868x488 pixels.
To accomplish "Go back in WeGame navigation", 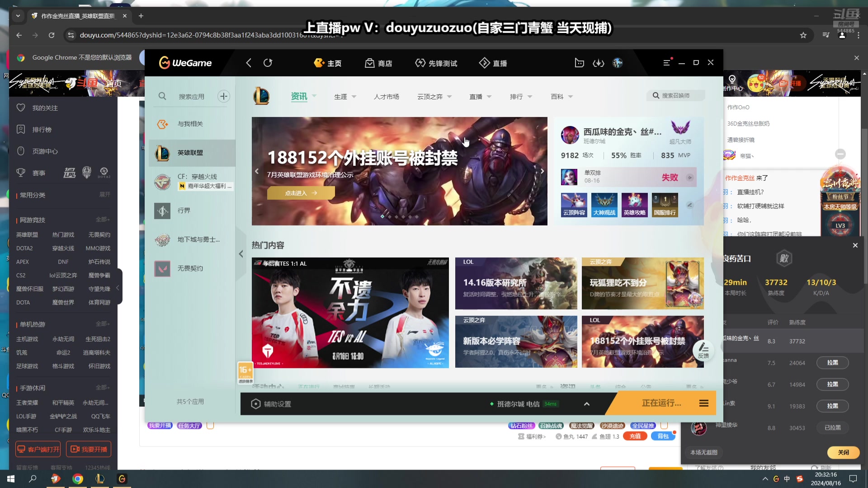I will [x=249, y=63].
